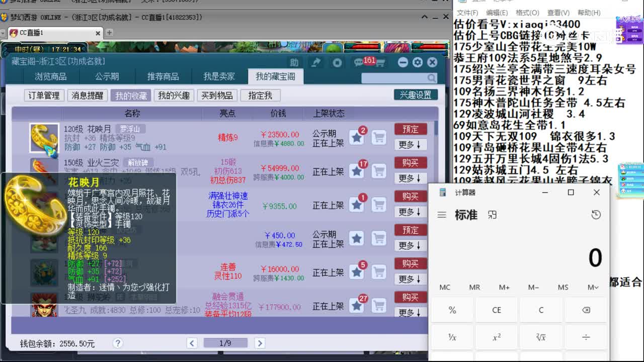Image resolution: width=644 pixels, height=362 pixels.
Task: Switch to 推荐商品 tab
Action: tap(163, 76)
